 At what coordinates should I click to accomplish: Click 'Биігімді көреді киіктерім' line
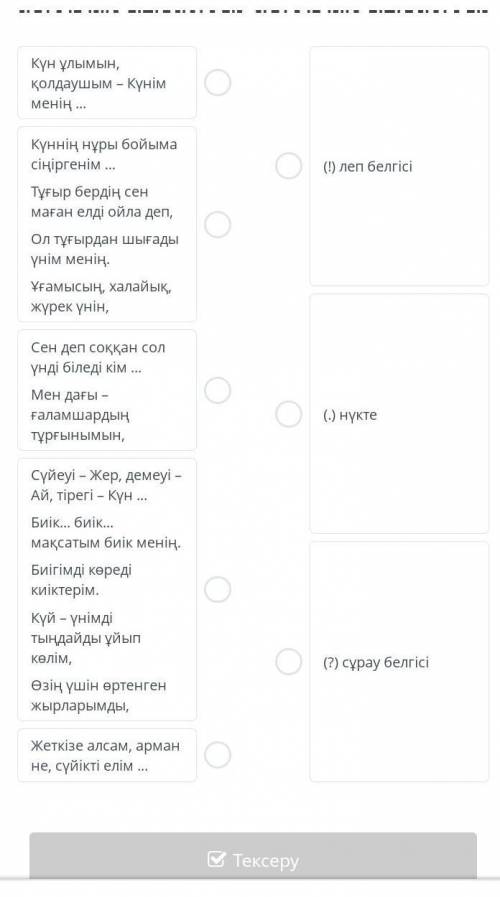[81, 580]
